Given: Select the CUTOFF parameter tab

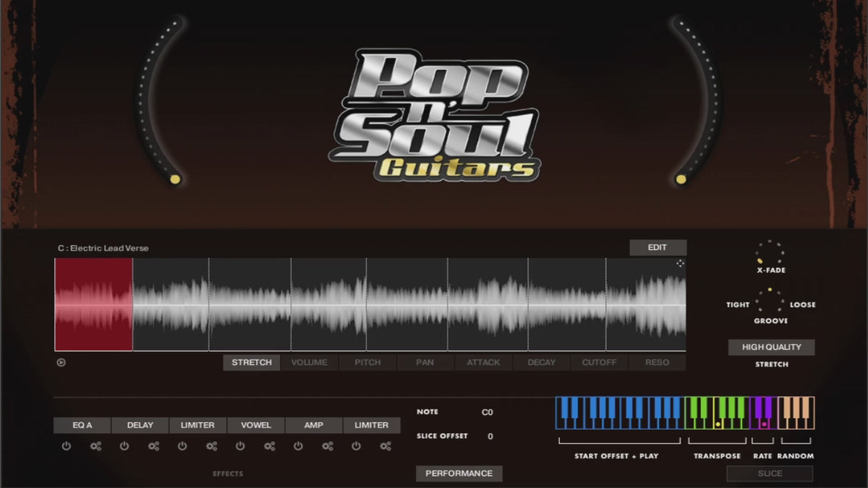Looking at the screenshot, I should 599,362.
